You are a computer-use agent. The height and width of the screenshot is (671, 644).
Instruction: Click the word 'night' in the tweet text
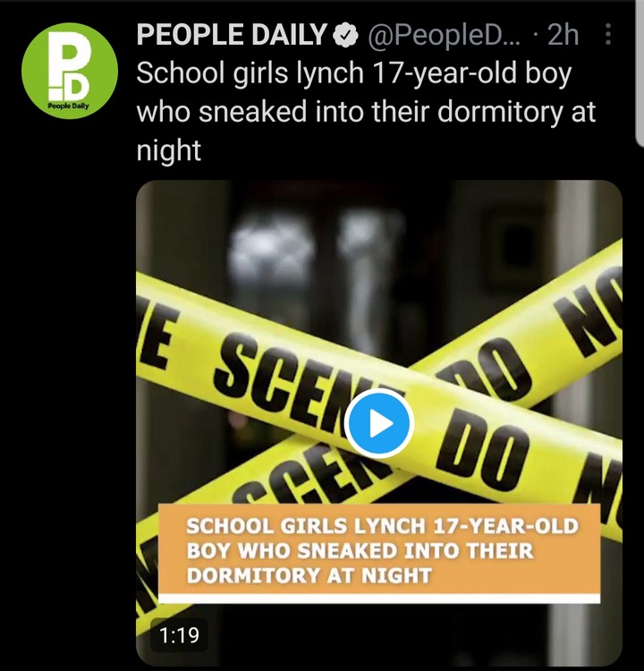[168, 151]
